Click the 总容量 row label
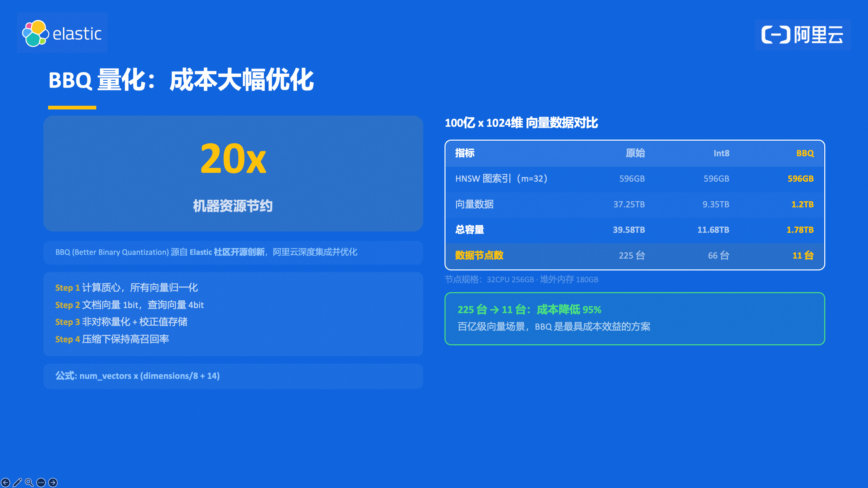The width and height of the screenshot is (868, 488). 470,230
